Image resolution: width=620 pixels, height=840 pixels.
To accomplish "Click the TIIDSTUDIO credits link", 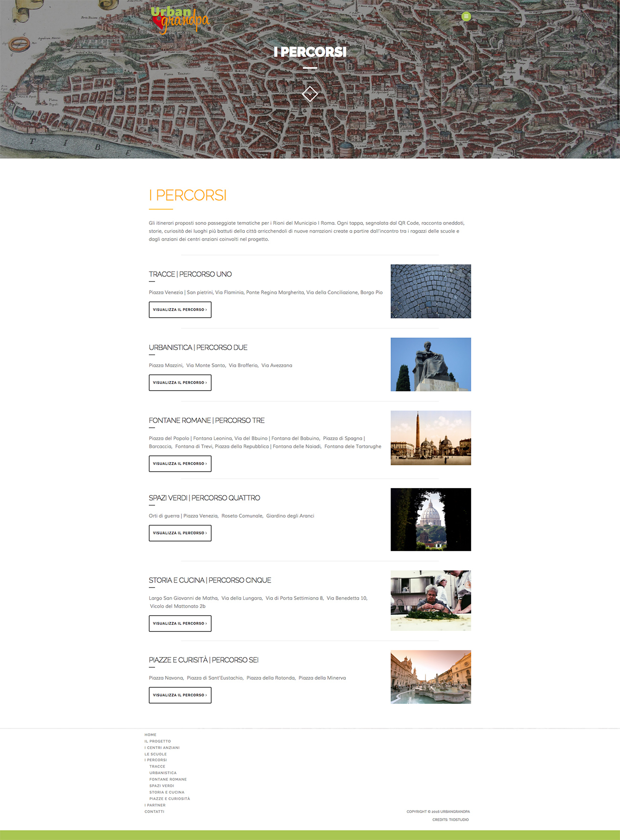I will 459,820.
